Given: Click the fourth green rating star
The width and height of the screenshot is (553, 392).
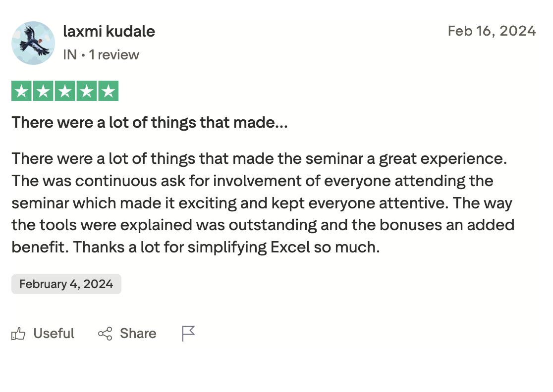Looking at the screenshot, I should pyautogui.click(x=87, y=91).
